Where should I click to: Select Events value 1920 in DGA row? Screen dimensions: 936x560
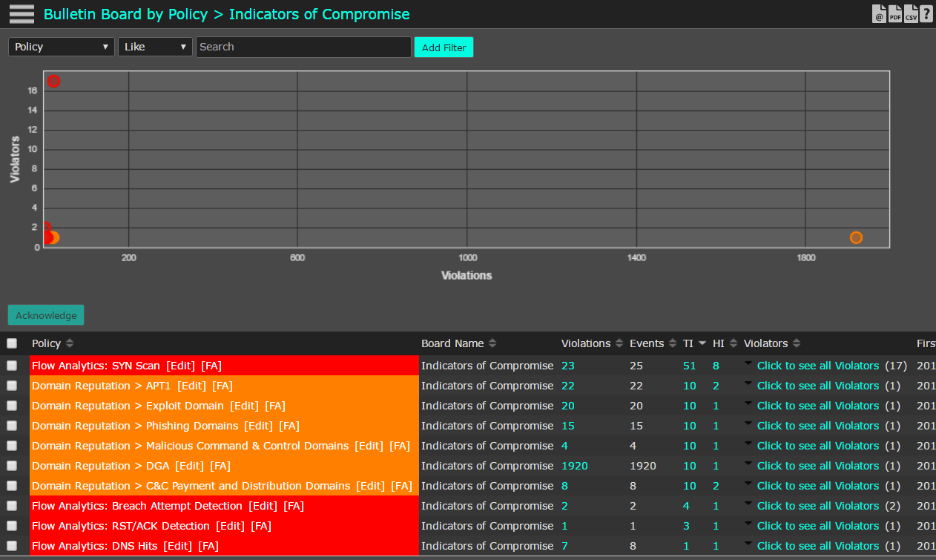click(x=643, y=466)
